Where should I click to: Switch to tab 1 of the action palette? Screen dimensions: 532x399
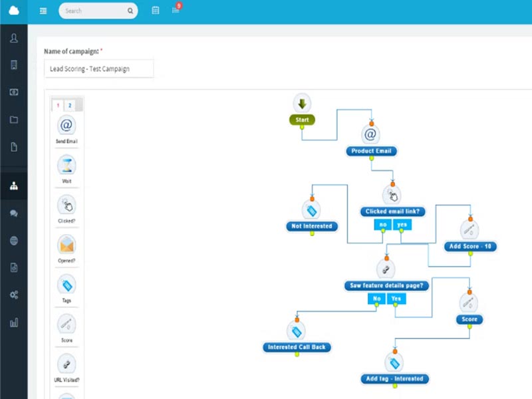point(59,105)
